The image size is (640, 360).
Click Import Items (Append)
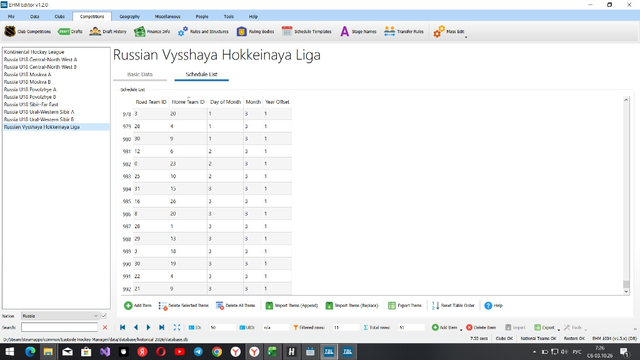(x=291, y=305)
